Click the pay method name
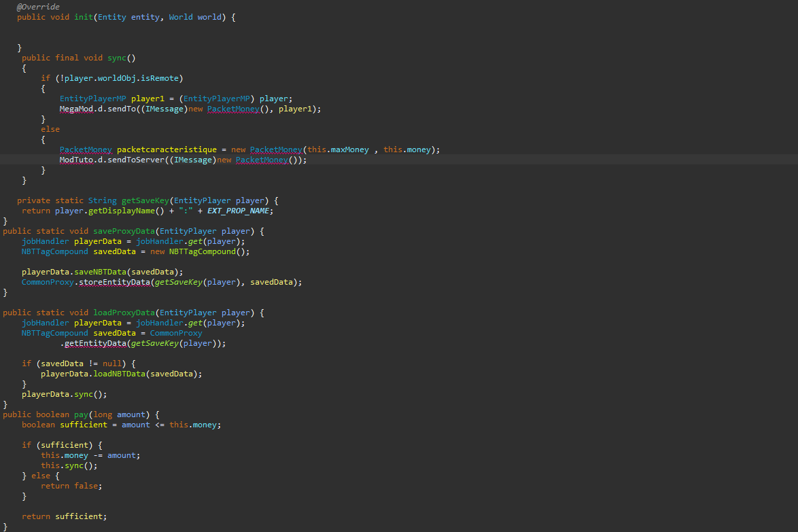798x532 pixels. [x=81, y=414]
